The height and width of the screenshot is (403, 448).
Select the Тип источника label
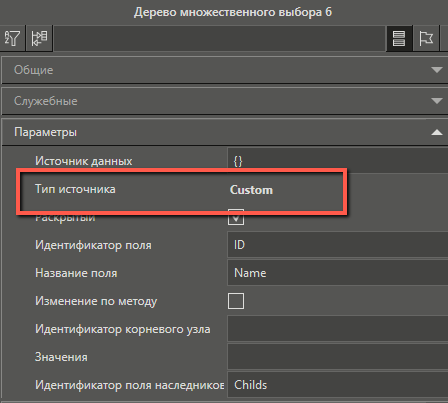pos(75,189)
